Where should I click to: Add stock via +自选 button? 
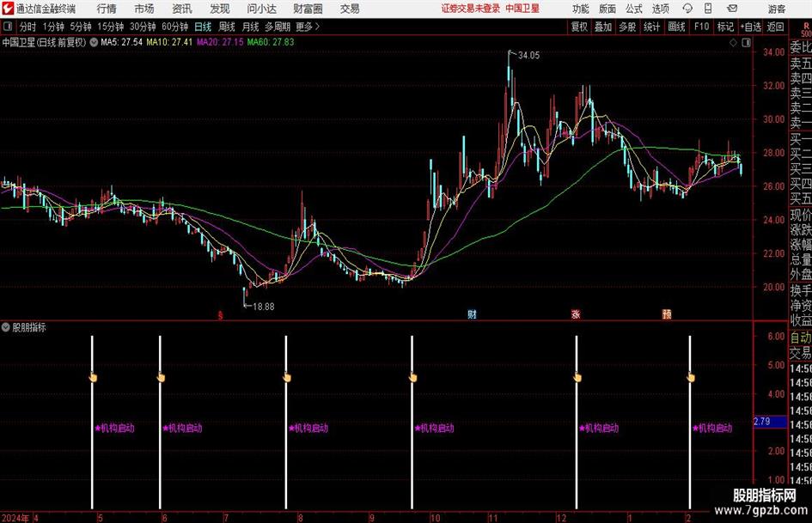750,27
